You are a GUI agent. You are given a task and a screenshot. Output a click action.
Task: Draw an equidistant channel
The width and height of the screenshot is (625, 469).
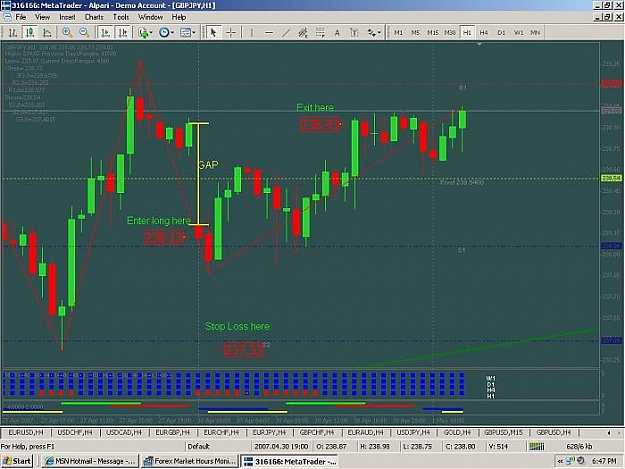(303, 33)
